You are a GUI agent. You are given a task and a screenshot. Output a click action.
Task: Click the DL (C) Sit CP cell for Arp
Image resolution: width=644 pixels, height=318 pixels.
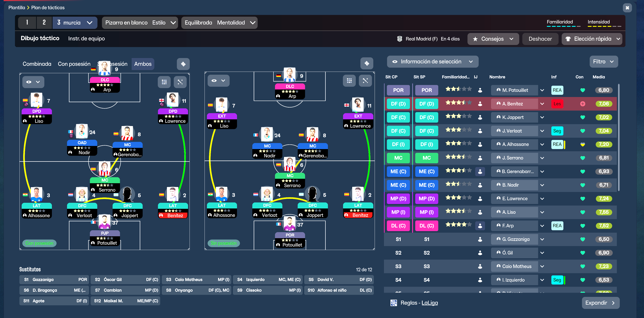tap(398, 226)
